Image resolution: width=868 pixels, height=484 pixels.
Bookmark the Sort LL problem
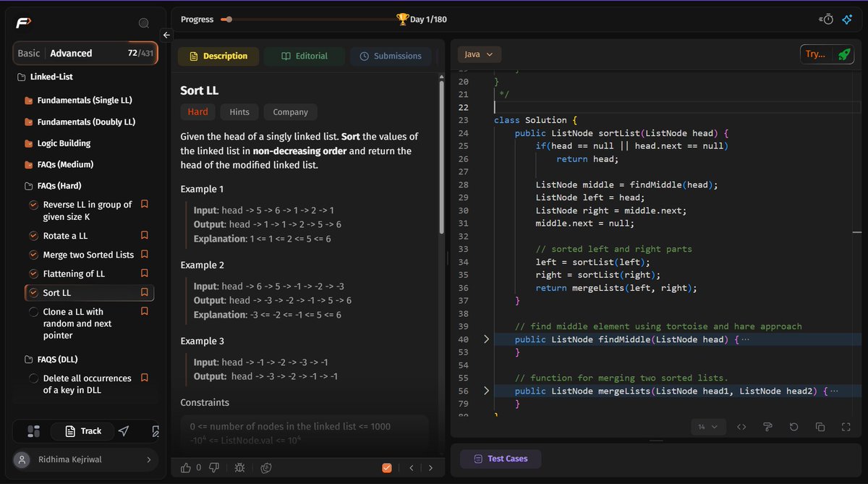(x=144, y=292)
